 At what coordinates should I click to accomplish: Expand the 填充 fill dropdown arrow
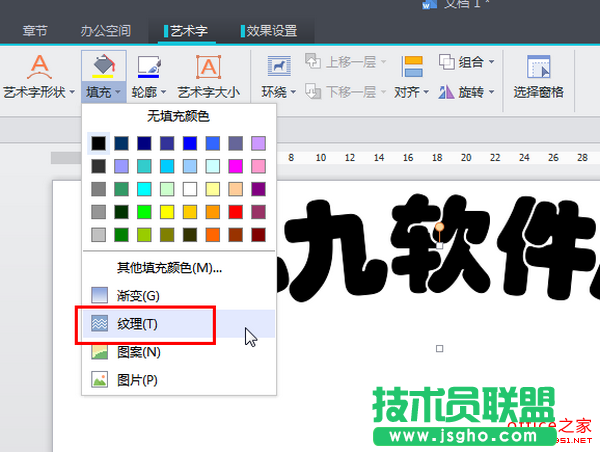coord(118,92)
